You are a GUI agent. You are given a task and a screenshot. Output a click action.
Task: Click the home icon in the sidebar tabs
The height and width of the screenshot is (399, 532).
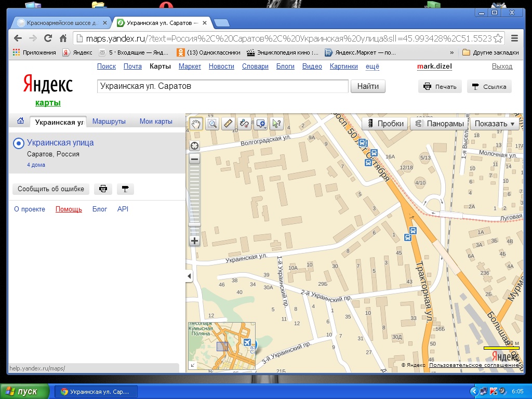(21, 121)
